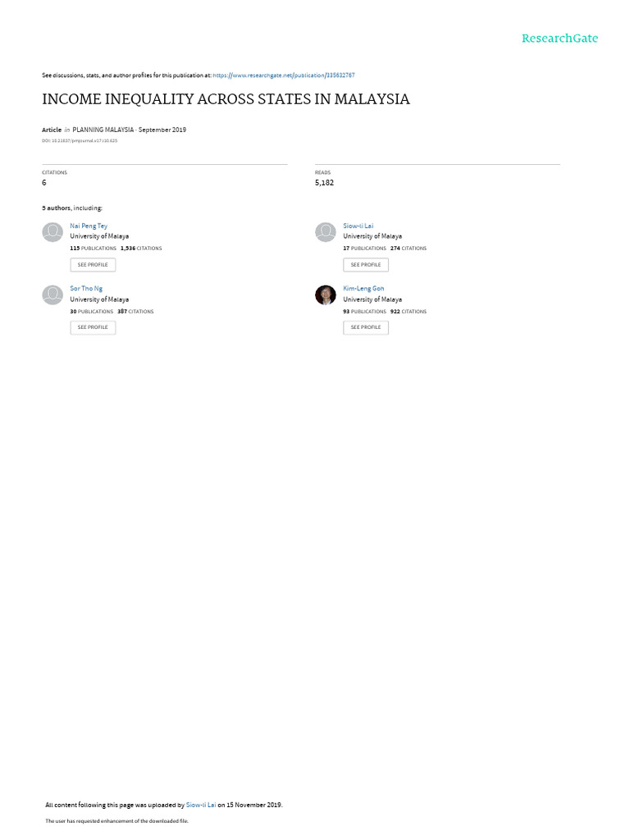Click the uploader Siow-li Lai link at bottom
This screenshot has height=840, width=630.
click(201, 805)
